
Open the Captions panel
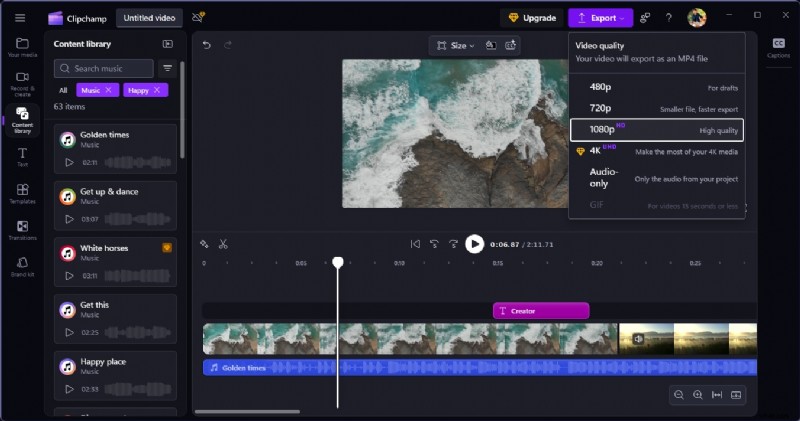(778, 47)
